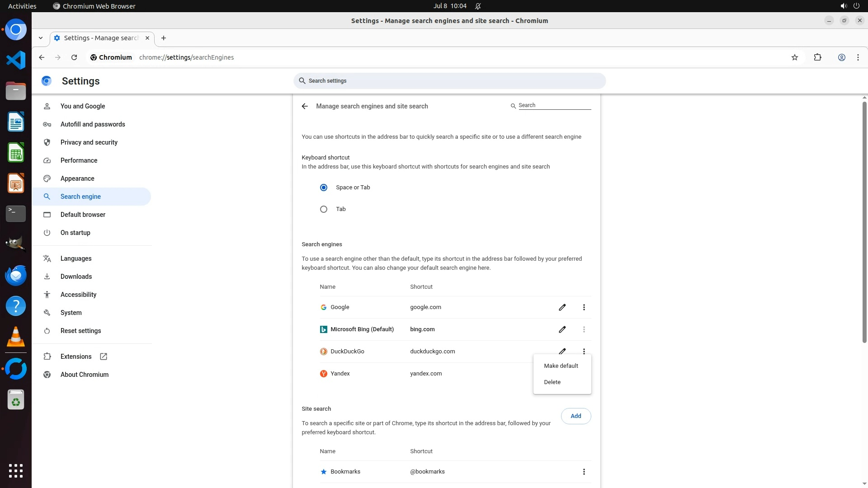Select the Space or Tab radio option
Viewport: 868px width, 488px height.
click(324, 188)
